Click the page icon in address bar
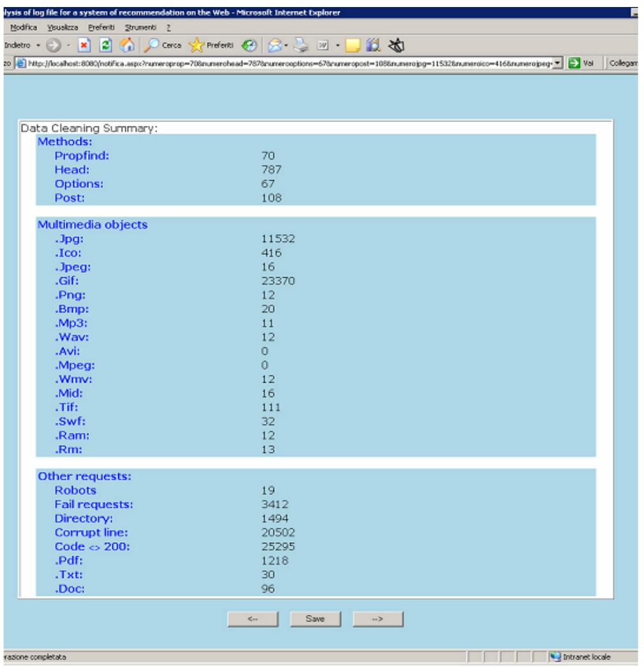 [x=20, y=63]
